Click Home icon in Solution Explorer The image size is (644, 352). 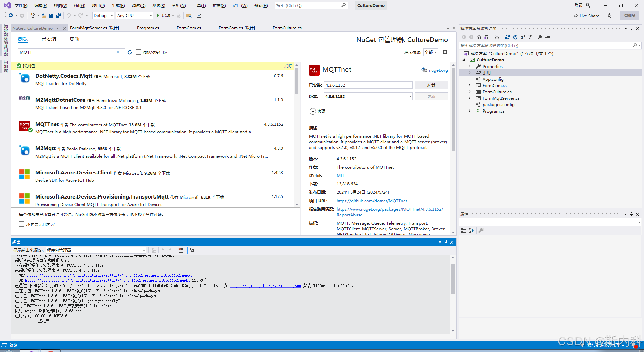[x=479, y=37]
